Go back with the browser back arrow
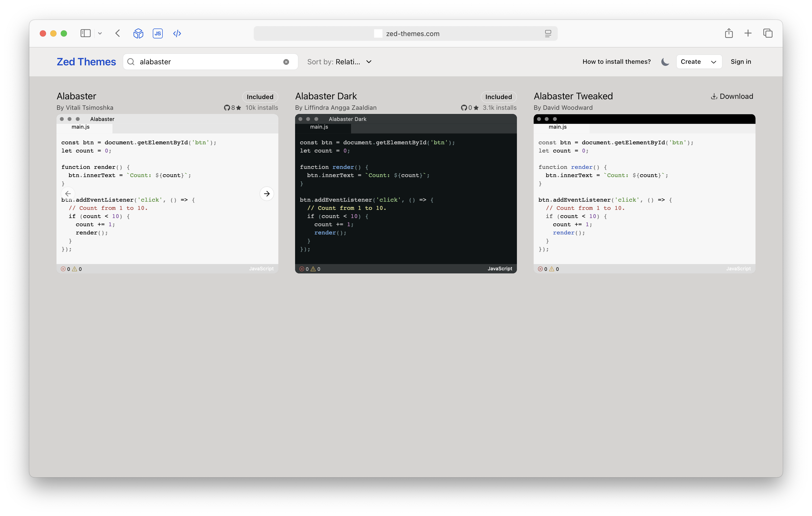 [x=118, y=33]
